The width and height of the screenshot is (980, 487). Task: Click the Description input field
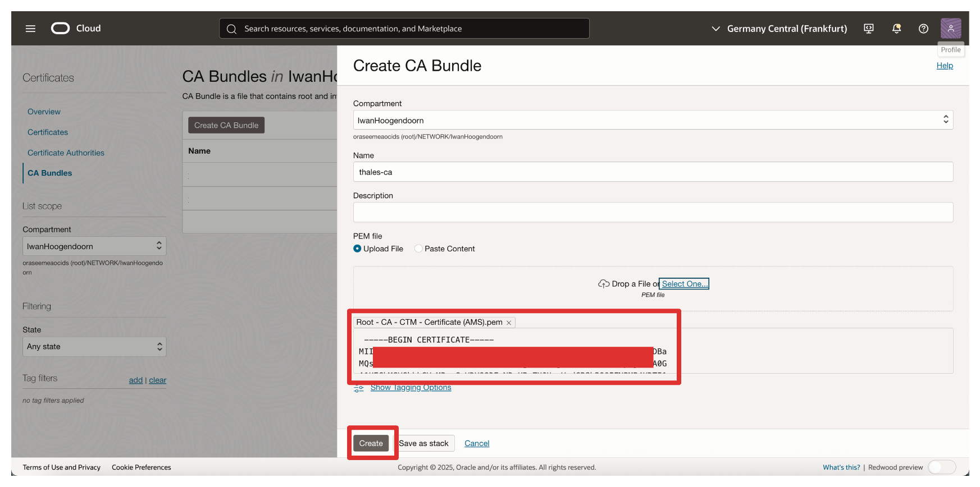[653, 212]
